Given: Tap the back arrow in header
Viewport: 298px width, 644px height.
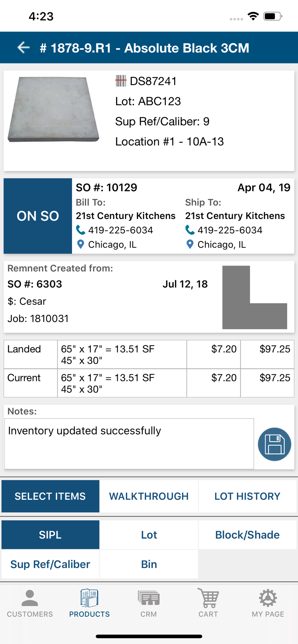Looking at the screenshot, I should coord(23,48).
